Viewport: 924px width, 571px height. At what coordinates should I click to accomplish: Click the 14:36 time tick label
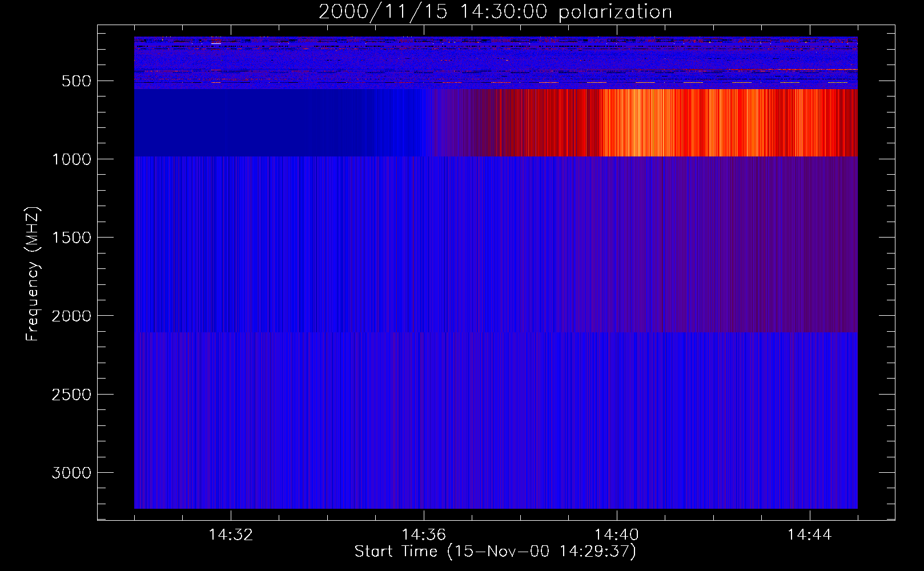[424, 535]
